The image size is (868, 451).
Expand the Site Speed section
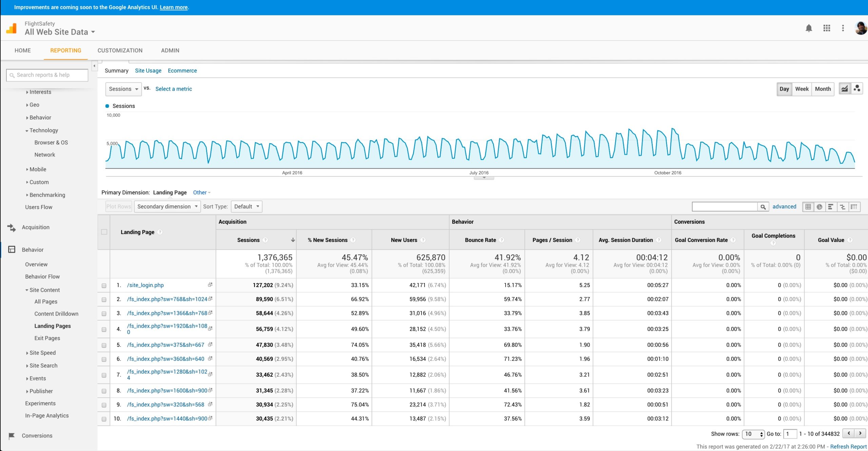(42, 353)
